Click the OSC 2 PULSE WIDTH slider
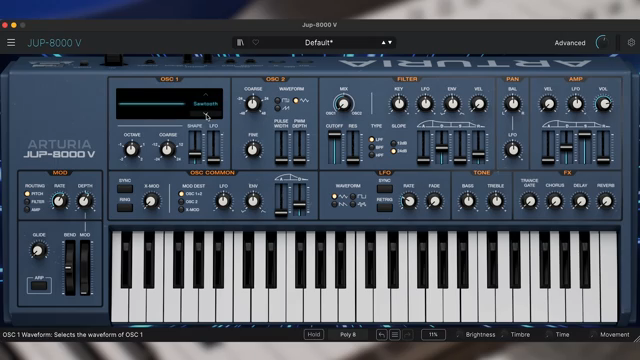The width and height of the screenshot is (640, 360). (281, 147)
